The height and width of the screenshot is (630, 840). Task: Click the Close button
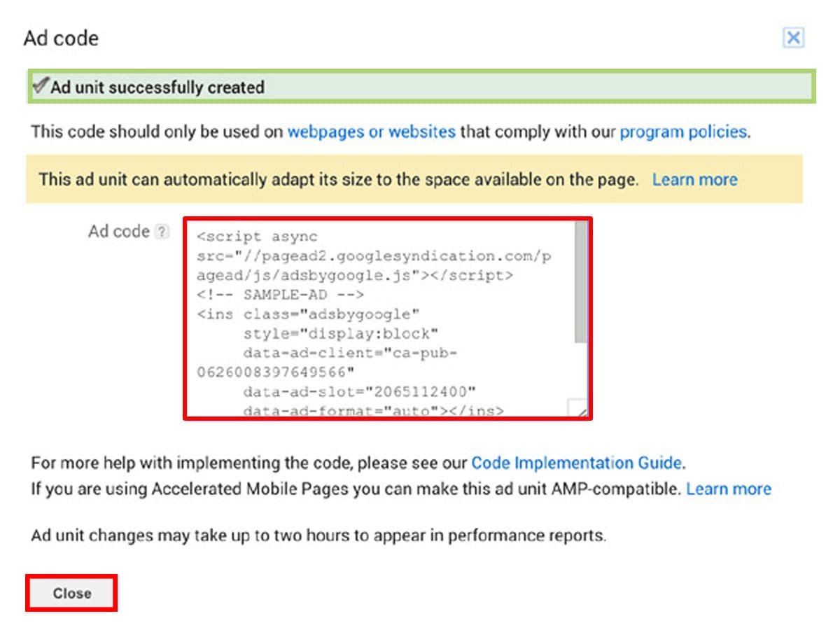pos(71,593)
